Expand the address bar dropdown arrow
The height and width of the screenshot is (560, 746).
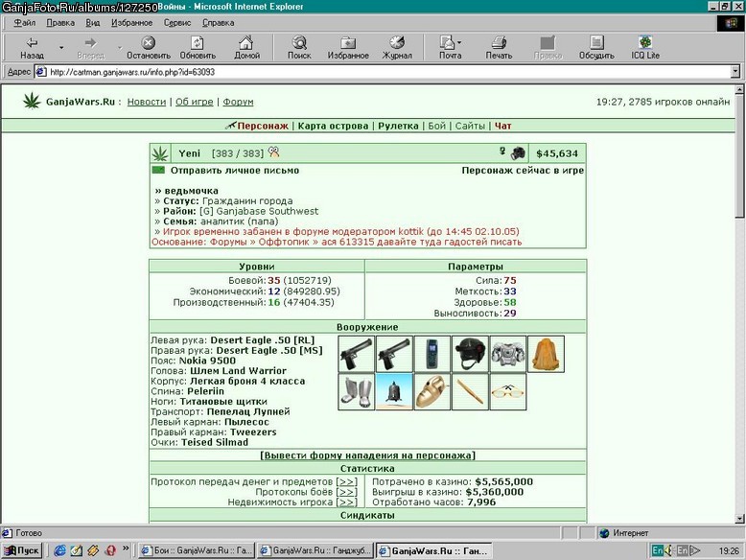(735, 72)
